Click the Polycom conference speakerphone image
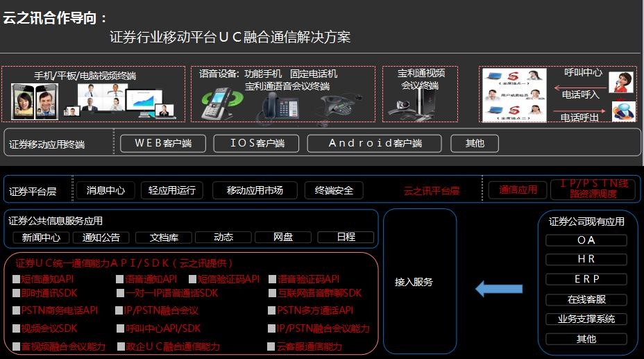The image size is (644, 359). [x=340, y=106]
